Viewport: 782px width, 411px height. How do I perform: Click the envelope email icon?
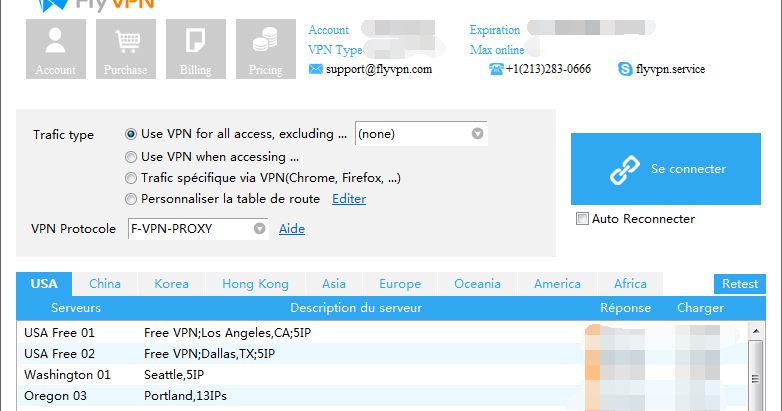(315, 69)
